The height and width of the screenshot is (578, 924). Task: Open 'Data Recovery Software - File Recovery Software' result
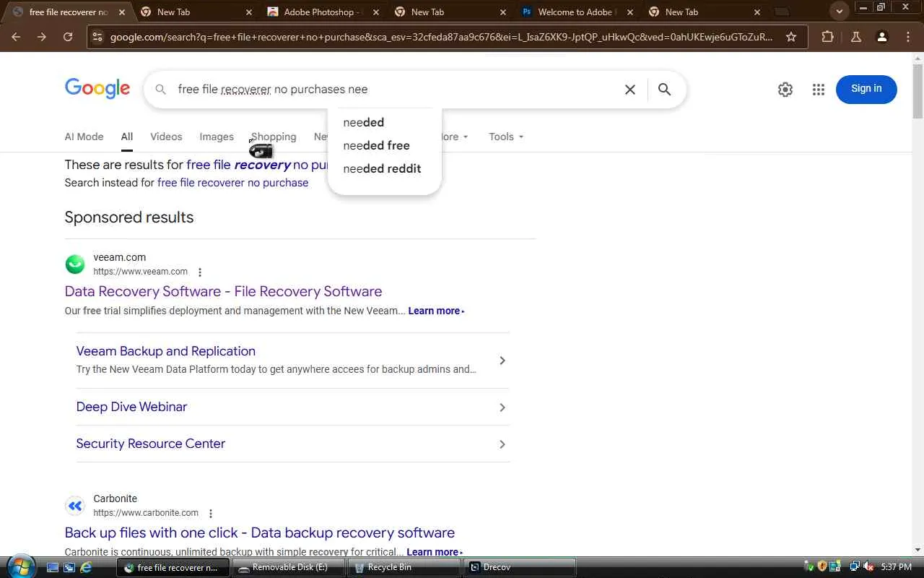tap(223, 291)
